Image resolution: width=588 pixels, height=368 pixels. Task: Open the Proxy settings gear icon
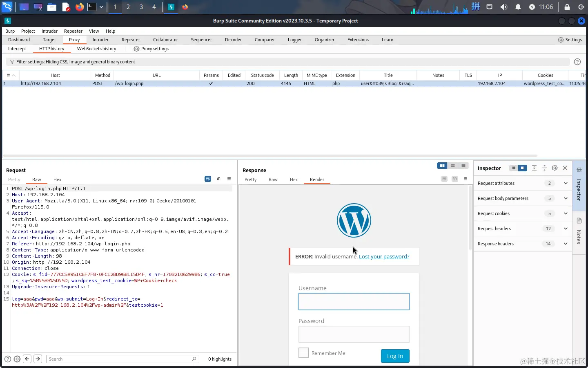pyautogui.click(x=136, y=49)
